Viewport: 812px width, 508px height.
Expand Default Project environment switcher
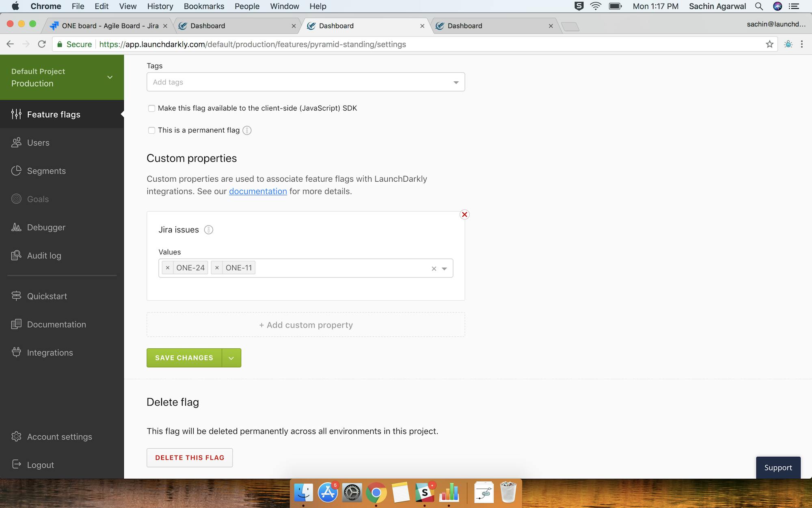[x=110, y=77]
